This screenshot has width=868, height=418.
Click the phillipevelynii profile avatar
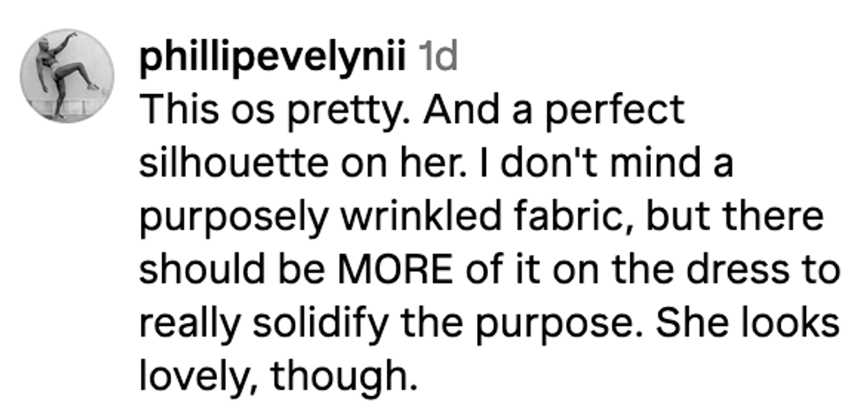67,77
